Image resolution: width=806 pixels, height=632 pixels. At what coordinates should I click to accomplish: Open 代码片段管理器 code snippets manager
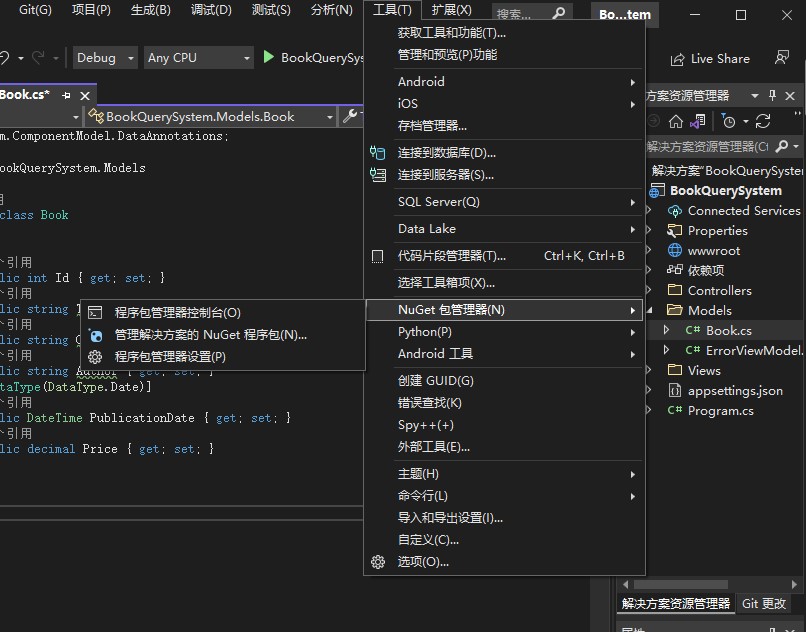pyautogui.click(x=504, y=256)
